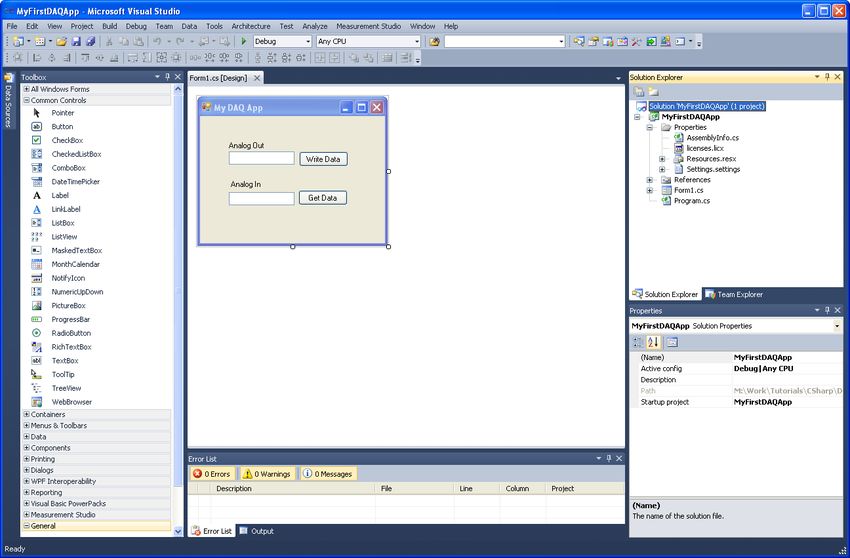Image resolution: width=850 pixels, height=558 pixels.
Task: Select the Form1.cs [Design] document tab
Action: (218, 78)
